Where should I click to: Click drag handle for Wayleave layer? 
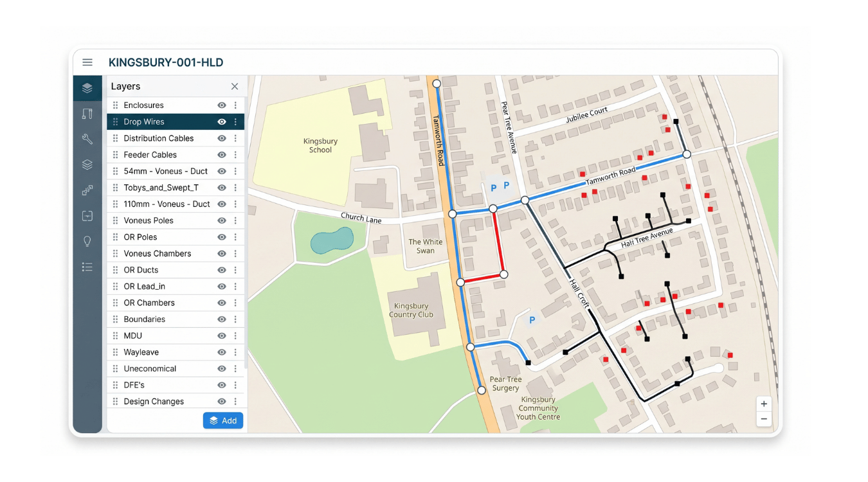(x=116, y=352)
